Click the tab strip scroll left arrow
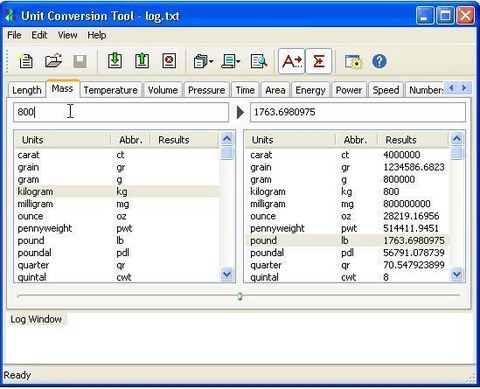The height and width of the screenshot is (389, 480). [451, 88]
